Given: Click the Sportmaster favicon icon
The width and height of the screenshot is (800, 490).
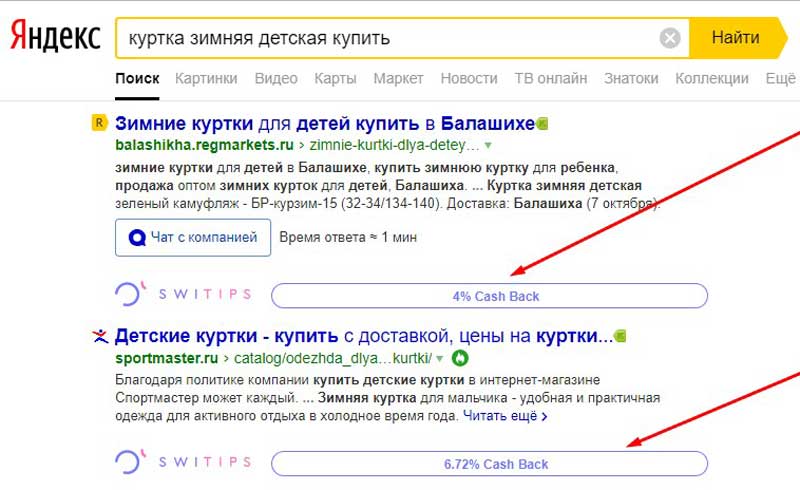Looking at the screenshot, I should click(100, 336).
